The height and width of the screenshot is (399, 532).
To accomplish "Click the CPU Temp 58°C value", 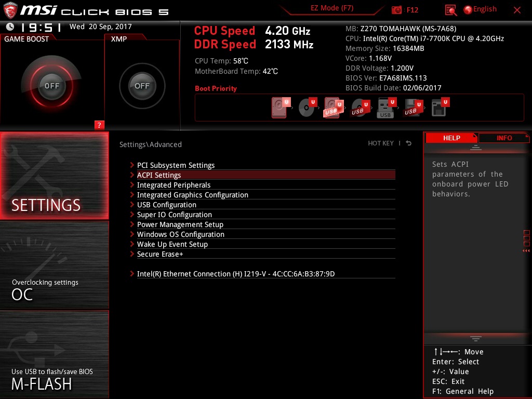I will (x=241, y=61).
